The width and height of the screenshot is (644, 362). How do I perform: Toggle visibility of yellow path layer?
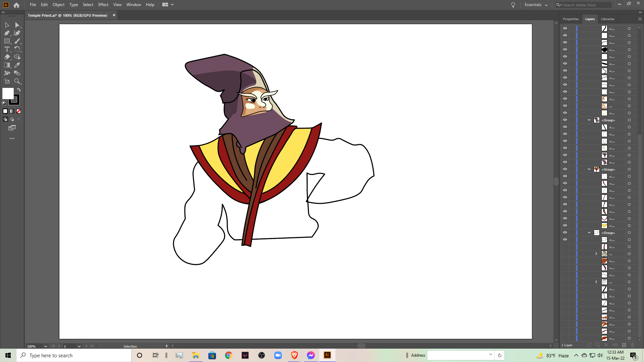(565, 226)
